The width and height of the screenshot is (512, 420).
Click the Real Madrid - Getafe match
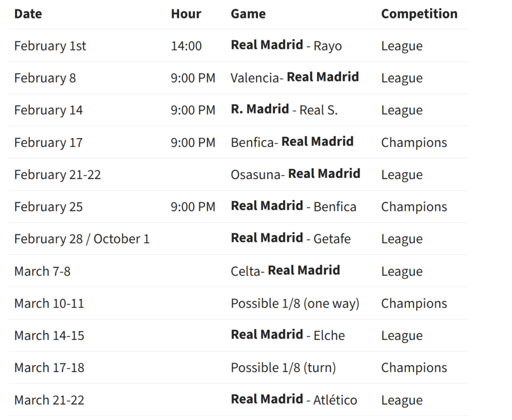click(x=290, y=238)
